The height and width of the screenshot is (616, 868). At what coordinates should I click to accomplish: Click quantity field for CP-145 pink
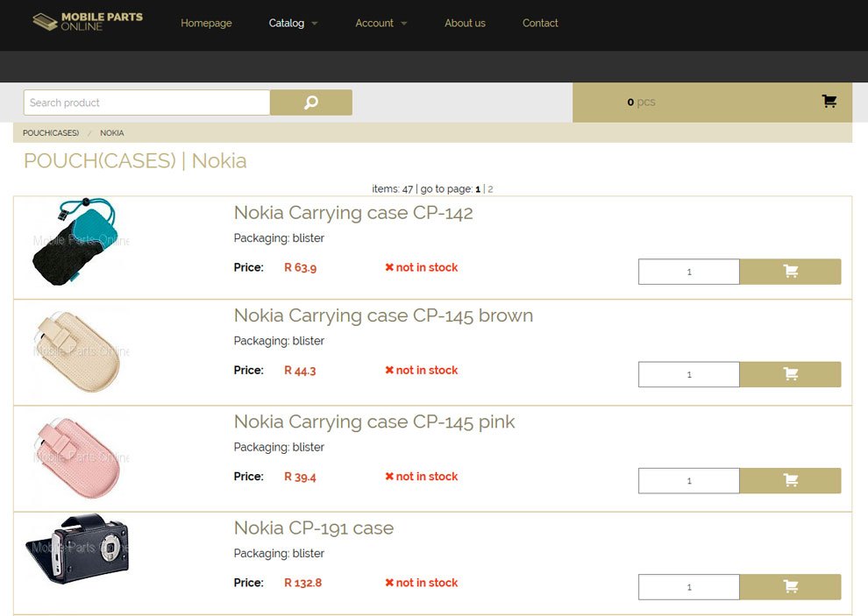point(688,480)
